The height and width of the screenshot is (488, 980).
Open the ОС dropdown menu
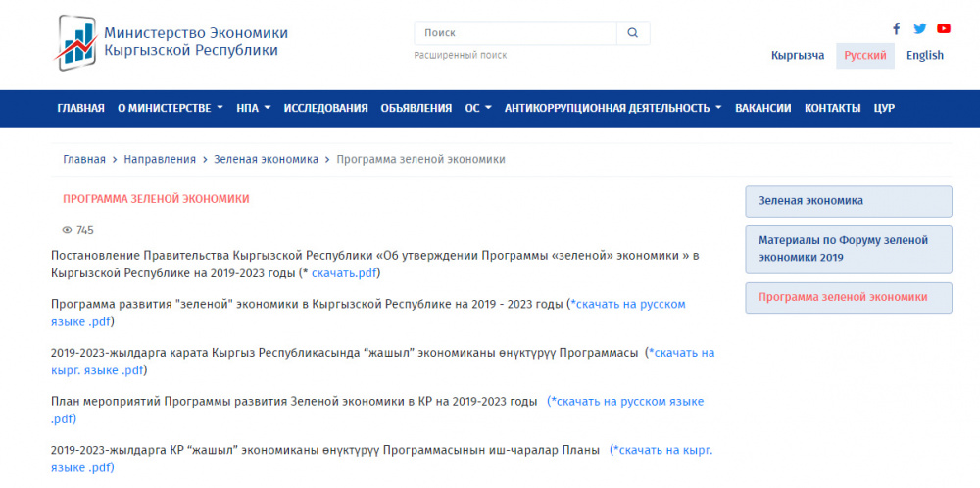[477, 109]
